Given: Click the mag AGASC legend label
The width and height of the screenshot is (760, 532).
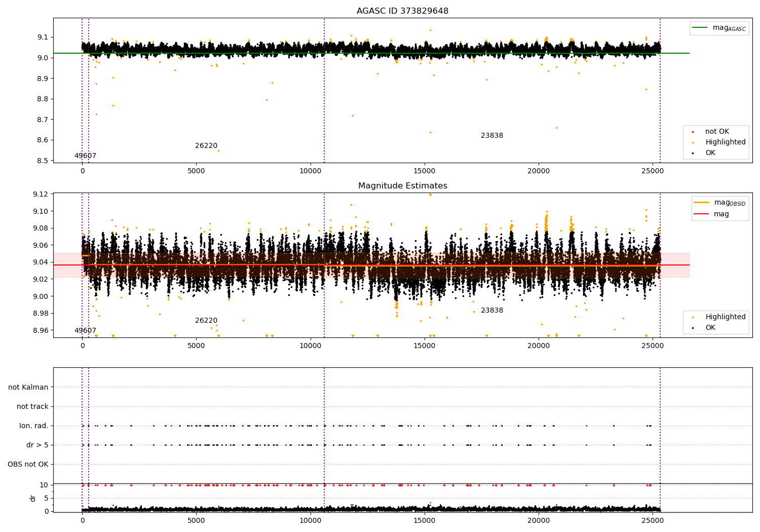Looking at the screenshot, I should point(729,28).
